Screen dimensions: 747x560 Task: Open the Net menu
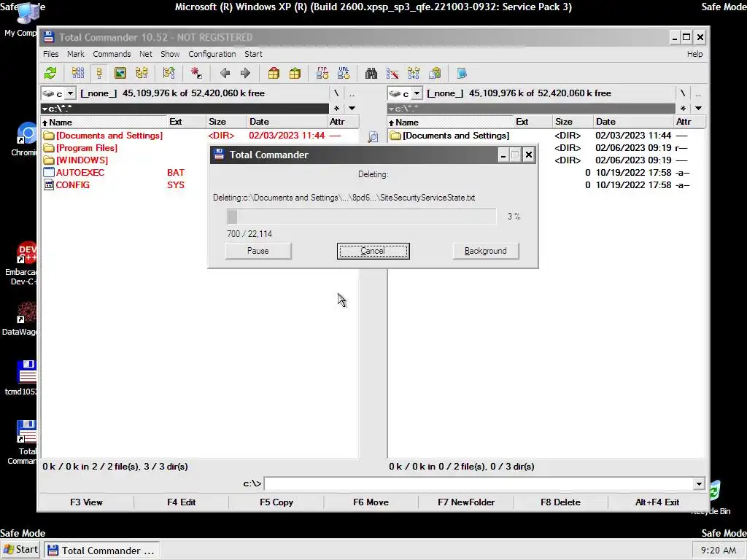click(x=146, y=54)
